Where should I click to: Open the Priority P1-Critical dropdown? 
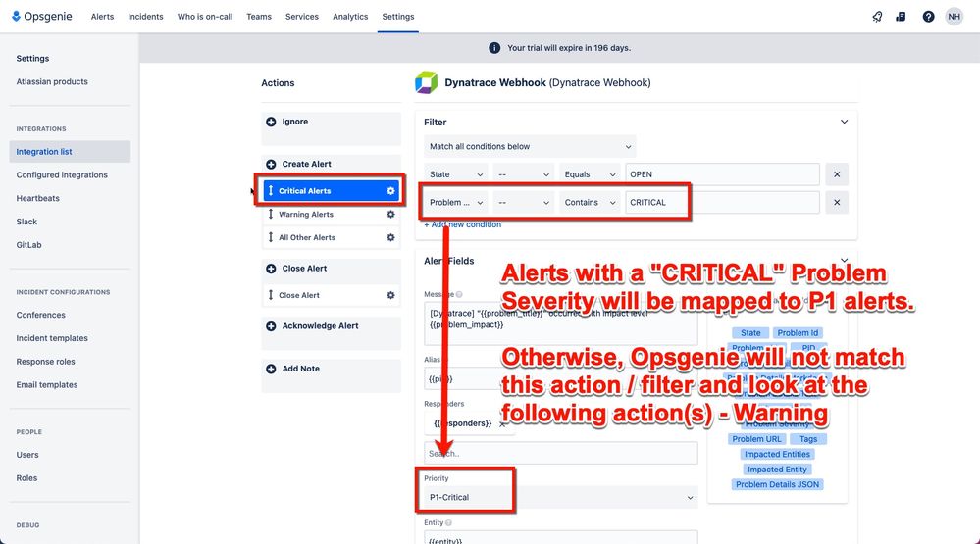tap(560, 497)
